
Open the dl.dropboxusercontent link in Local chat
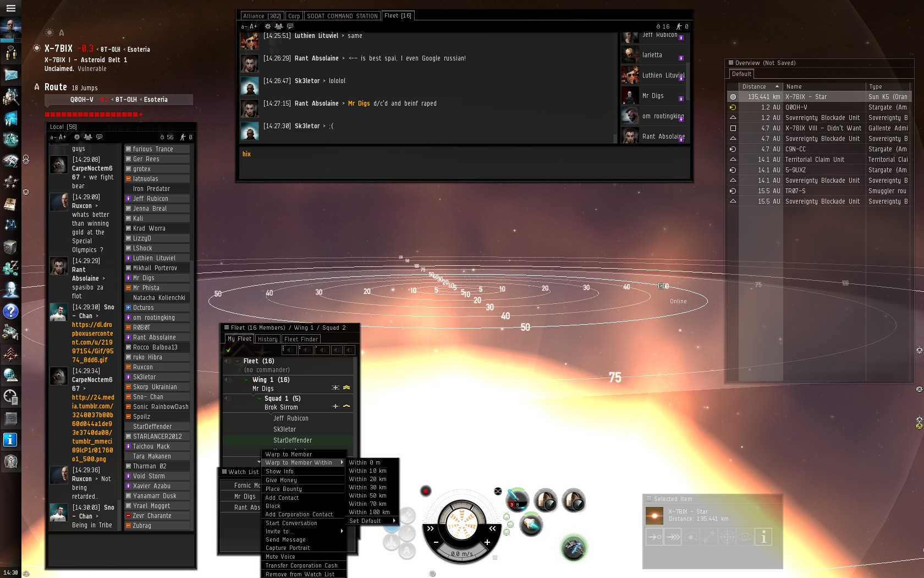point(92,342)
